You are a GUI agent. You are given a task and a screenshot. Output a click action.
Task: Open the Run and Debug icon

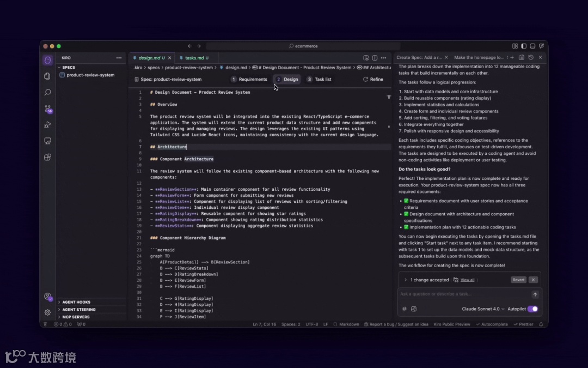click(47, 125)
